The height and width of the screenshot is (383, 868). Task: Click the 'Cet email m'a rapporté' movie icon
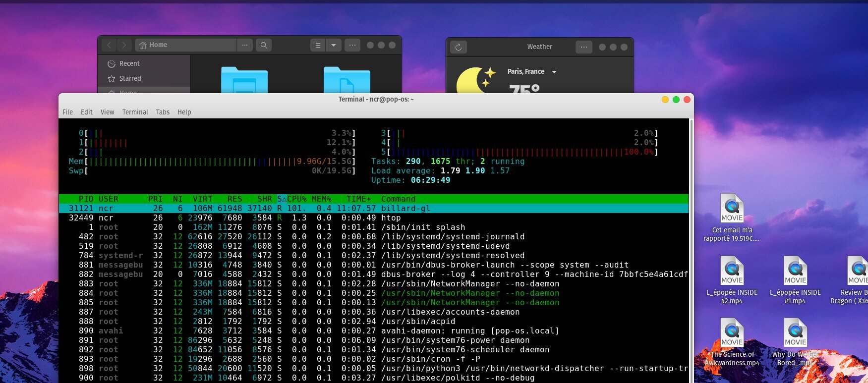coord(732,208)
